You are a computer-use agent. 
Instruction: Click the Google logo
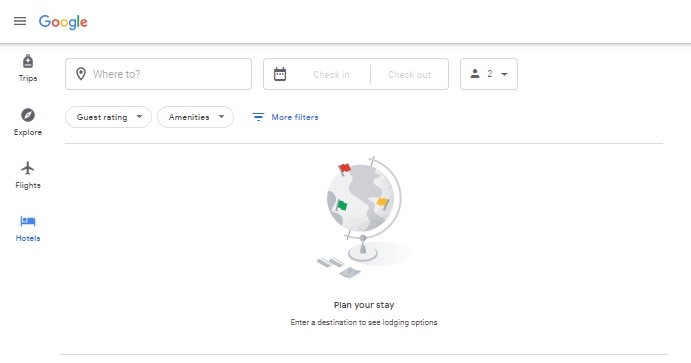pos(63,22)
